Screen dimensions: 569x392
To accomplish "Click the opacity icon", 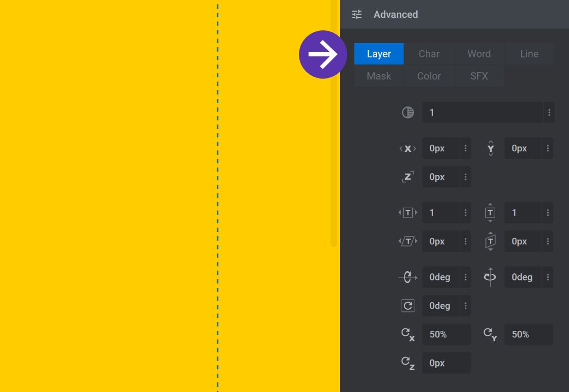I will coord(408,112).
